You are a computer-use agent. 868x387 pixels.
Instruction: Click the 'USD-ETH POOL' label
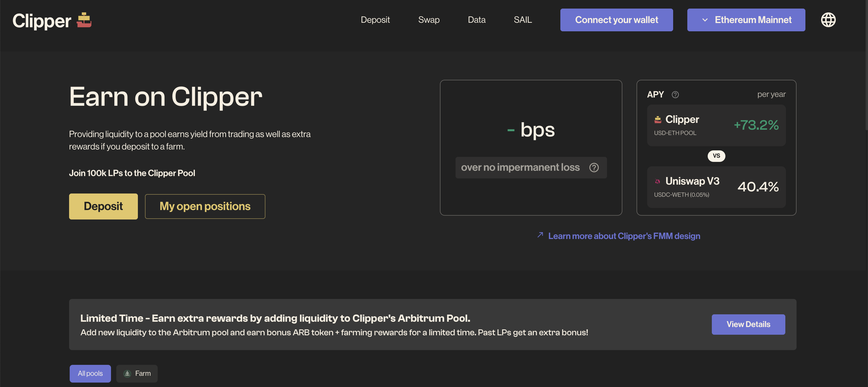675,133
